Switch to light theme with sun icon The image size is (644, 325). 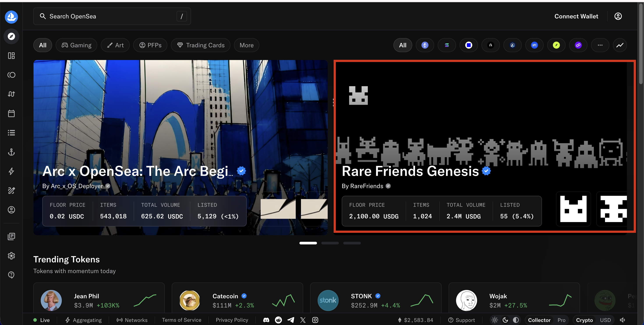[x=495, y=320]
